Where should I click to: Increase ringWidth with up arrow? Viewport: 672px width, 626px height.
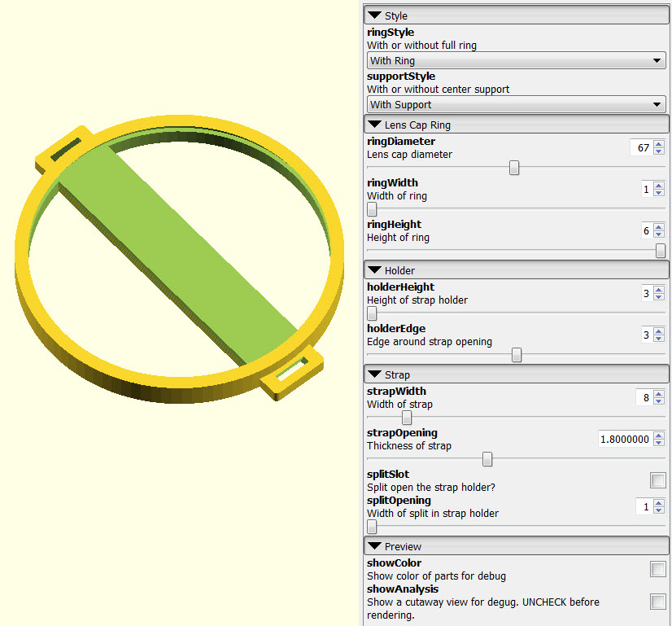coord(659,186)
